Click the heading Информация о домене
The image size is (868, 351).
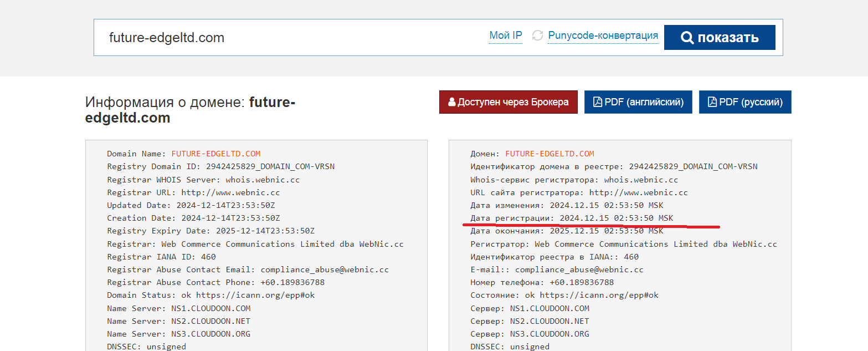[x=191, y=110]
